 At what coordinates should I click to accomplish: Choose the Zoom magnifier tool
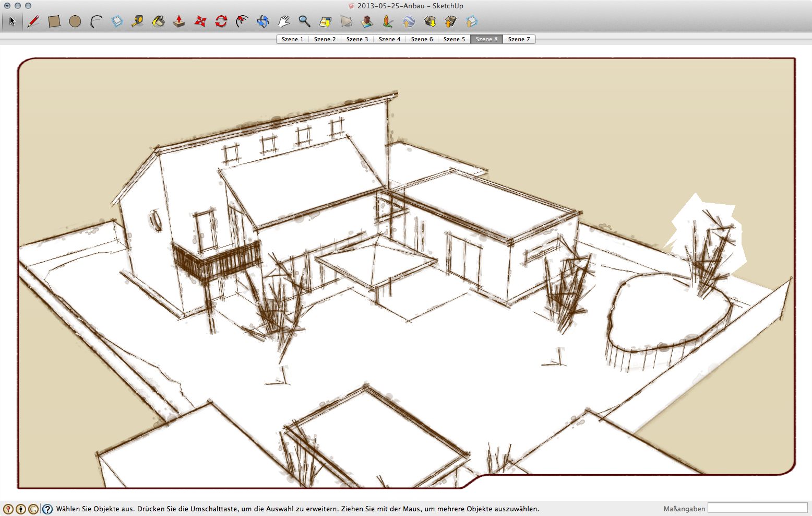click(x=304, y=21)
